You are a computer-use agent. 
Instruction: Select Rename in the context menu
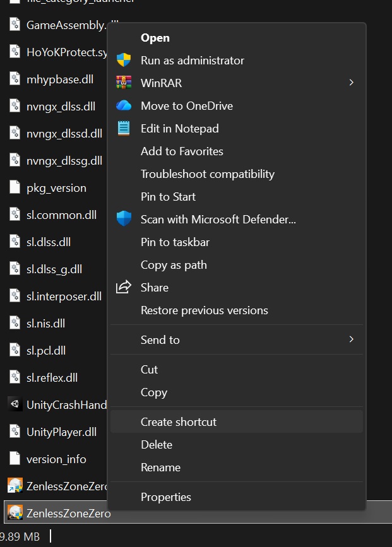[x=160, y=468]
